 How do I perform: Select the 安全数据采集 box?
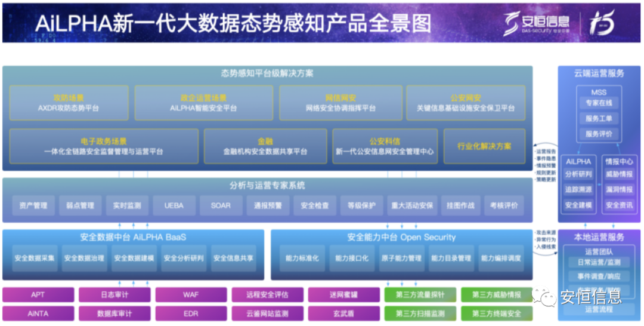point(35,258)
